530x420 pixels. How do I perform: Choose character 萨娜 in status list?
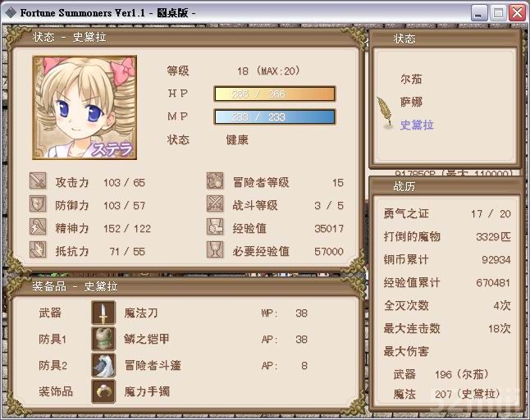pos(411,102)
